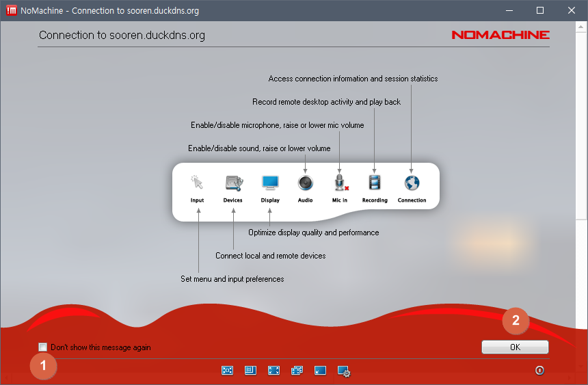Screen dimensions: 588x385
Task: Click the fullscreen expand arrows icon
Action: [x=273, y=371]
